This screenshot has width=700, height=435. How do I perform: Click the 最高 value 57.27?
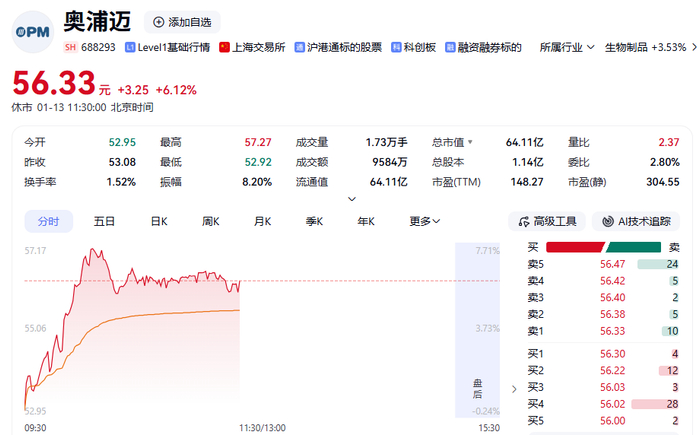(258, 142)
